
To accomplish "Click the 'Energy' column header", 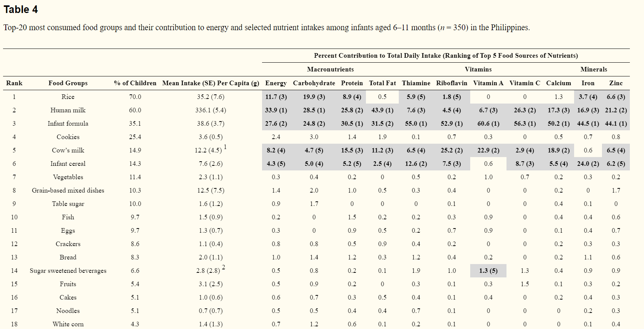I will [276, 83].
